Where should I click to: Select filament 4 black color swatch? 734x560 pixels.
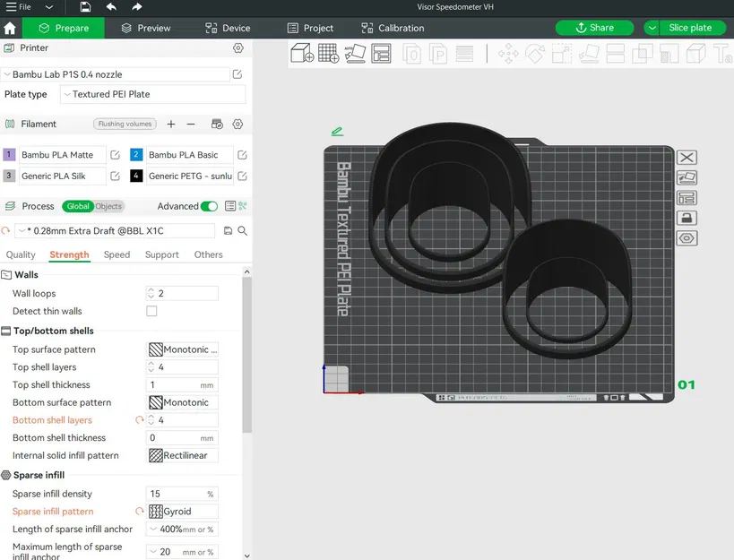pos(135,176)
